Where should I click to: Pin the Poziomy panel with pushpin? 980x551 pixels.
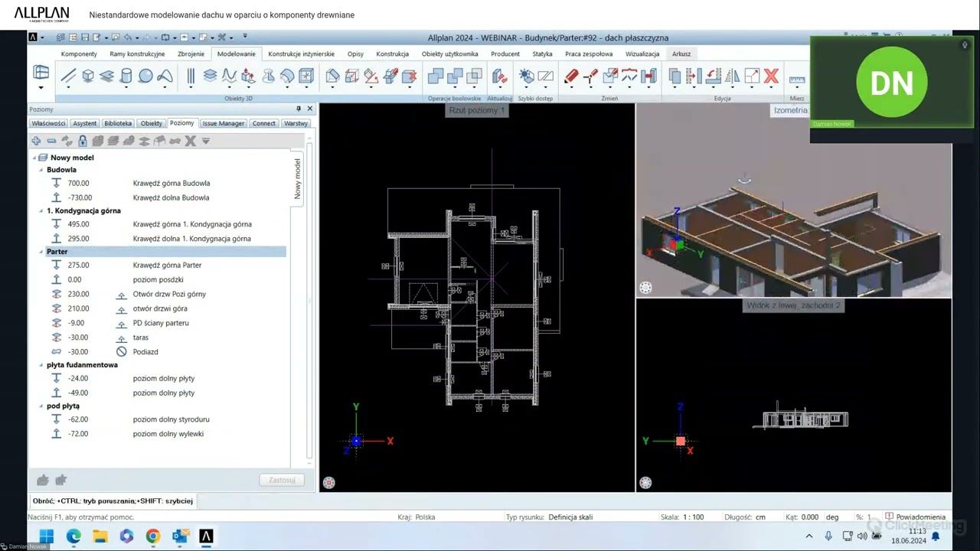click(x=299, y=109)
